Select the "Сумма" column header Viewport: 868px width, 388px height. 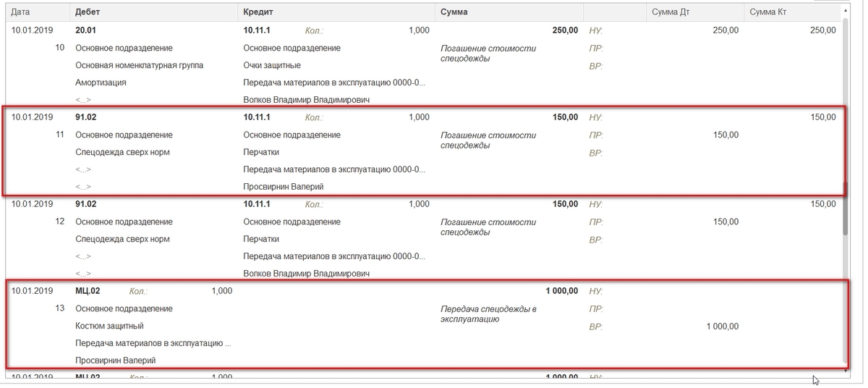click(454, 12)
